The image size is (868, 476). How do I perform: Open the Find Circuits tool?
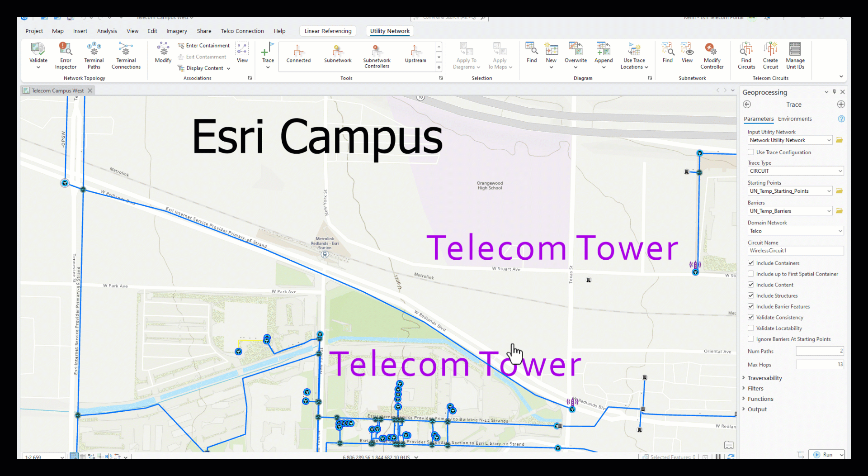coord(746,55)
